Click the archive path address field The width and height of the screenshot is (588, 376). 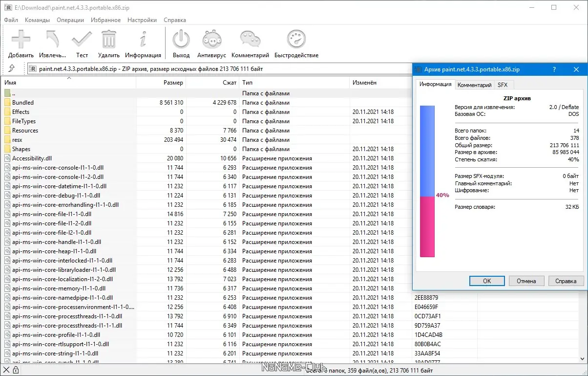click(220, 69)
